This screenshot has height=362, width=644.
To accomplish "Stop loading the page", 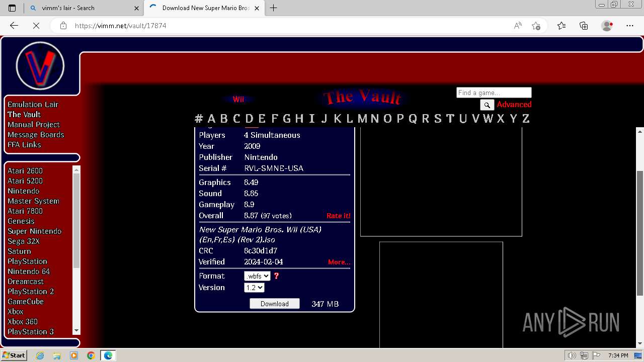I will [36, 26].
